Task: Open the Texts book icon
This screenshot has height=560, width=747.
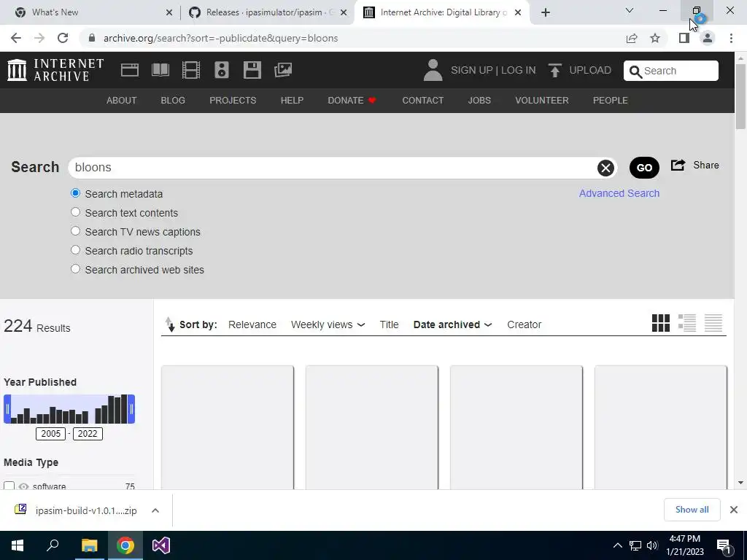Action: click(x=160, y=70)
